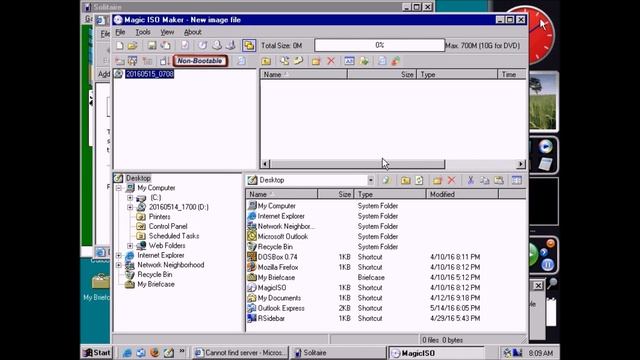Collapse the My Computer tree node

[x=118, y=188]
